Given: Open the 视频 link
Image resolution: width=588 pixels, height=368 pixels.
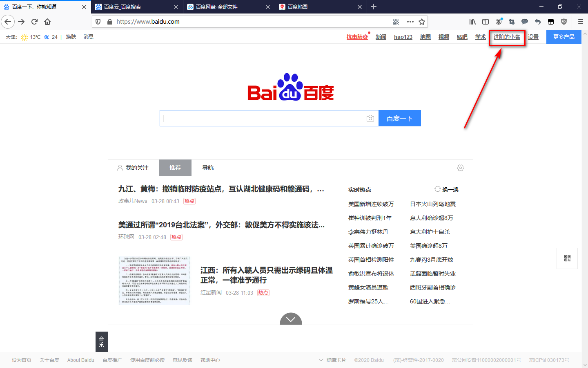Looking at the screenshot, I should click(444, 37).
